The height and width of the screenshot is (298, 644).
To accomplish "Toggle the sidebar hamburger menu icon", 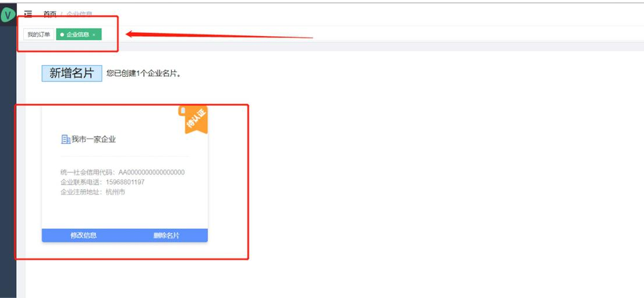I will pos(28,15).
